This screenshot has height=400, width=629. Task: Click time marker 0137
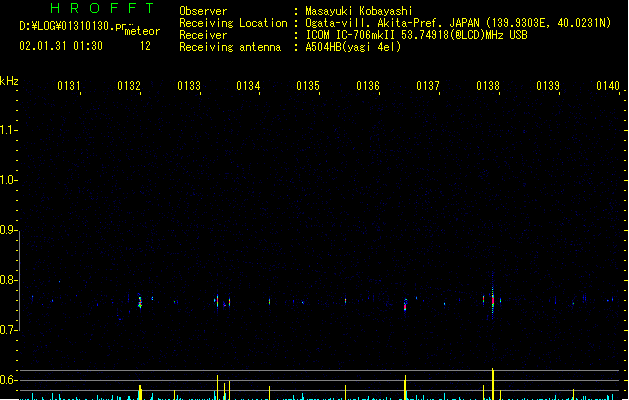tap(428, 86)
